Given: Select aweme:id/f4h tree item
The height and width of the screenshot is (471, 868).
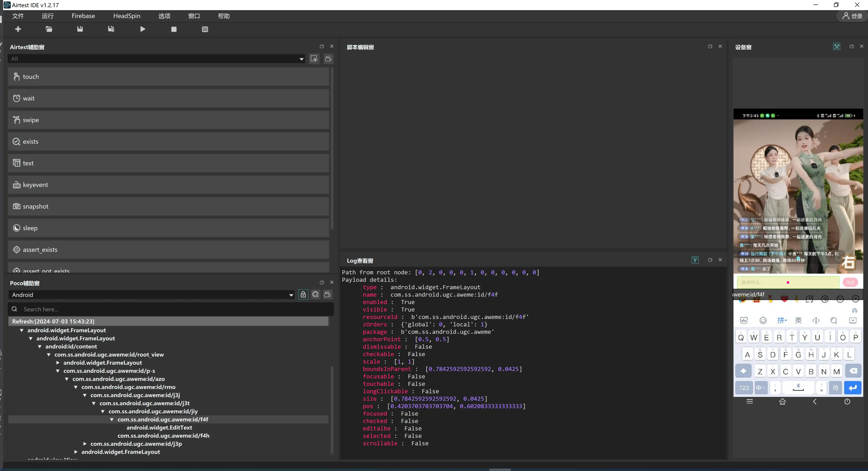Looking at the screenshot, I should [x=163, y=436].
